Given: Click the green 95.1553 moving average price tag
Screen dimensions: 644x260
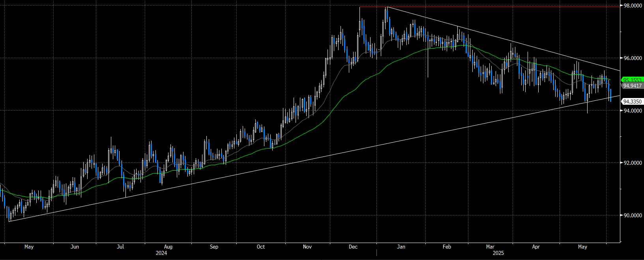Looking at the screenshot, I should click(632, 80).
